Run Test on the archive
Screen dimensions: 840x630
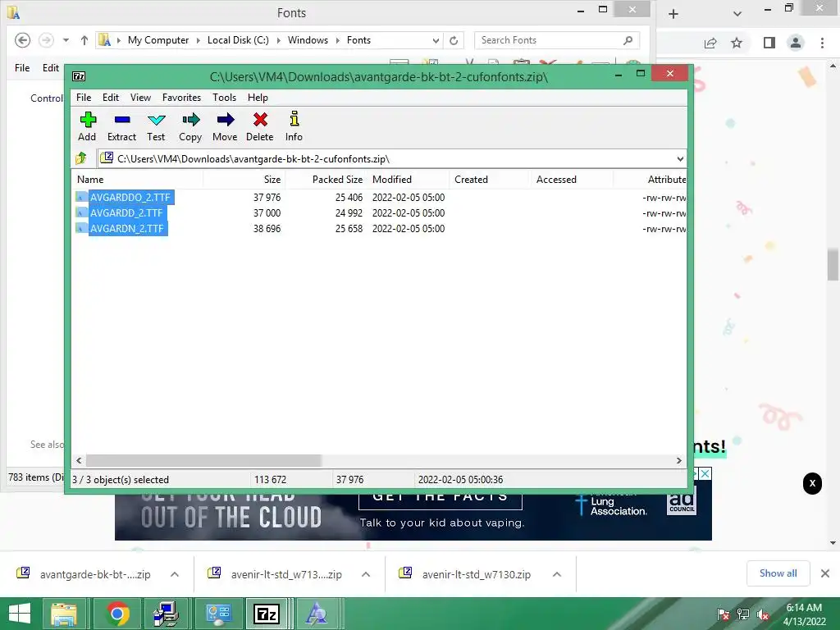[x=156, y=126]
